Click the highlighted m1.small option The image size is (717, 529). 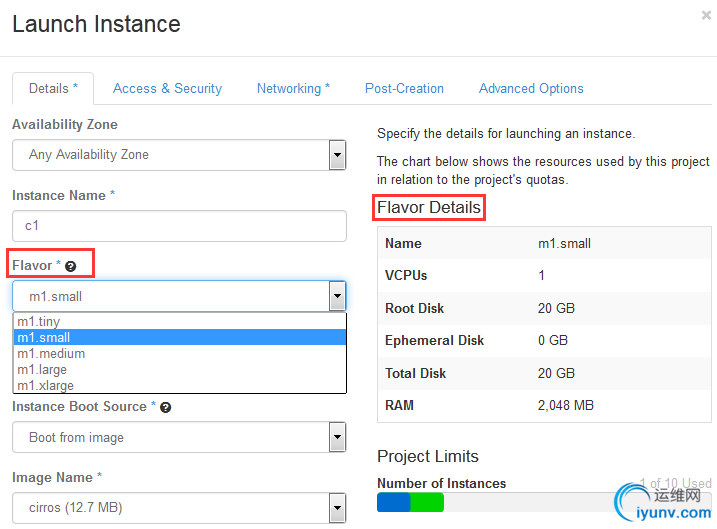(x=43, y=337)
